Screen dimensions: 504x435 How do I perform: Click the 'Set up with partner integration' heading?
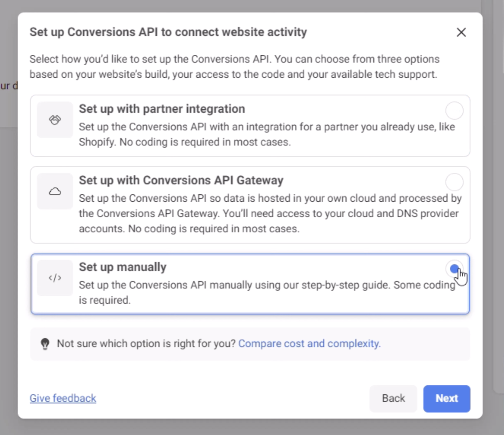tap(162, 109)
